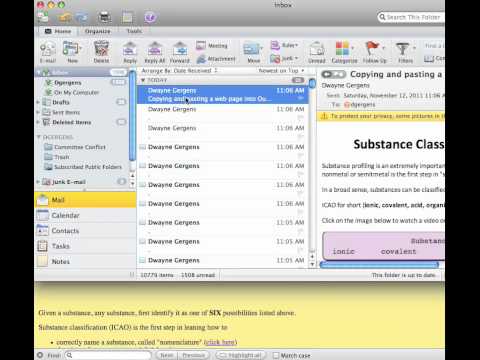Open the Committee Conflict folder
480x360 pixels.
click(80, 147)
